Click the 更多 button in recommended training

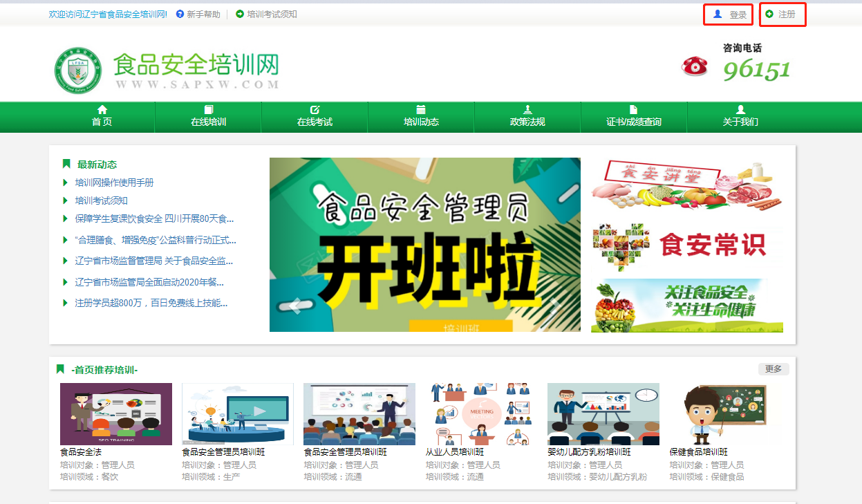(x=773, y=369)
